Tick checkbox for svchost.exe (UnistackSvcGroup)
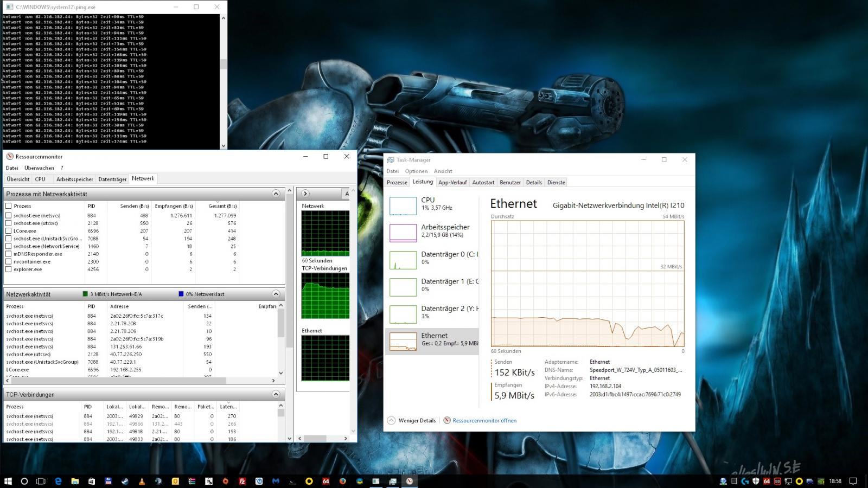The width and height of the screenshot is (868, 488). pos(9,239)
